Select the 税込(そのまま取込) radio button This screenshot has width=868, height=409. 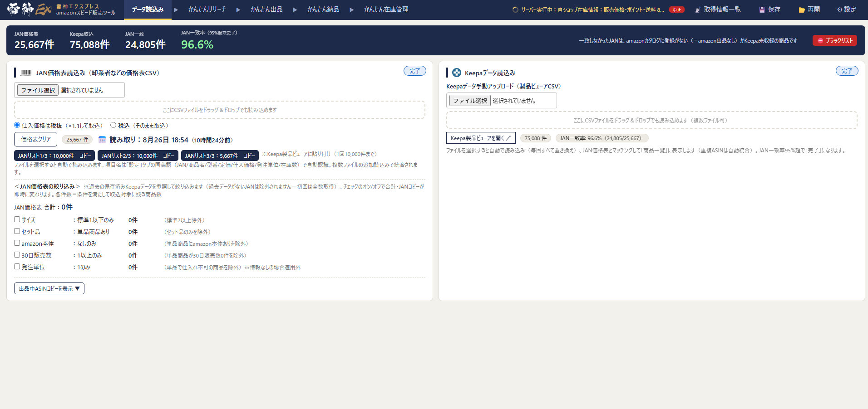click(113, 125)
